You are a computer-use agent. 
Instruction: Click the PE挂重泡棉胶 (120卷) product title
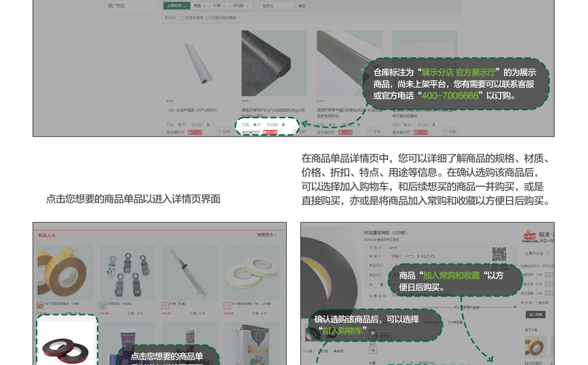(385, 233)
